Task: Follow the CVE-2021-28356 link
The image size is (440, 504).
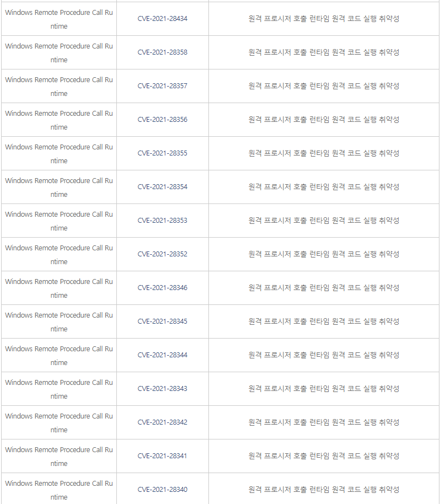Action: pyautogui.click(x=162, y=120)
